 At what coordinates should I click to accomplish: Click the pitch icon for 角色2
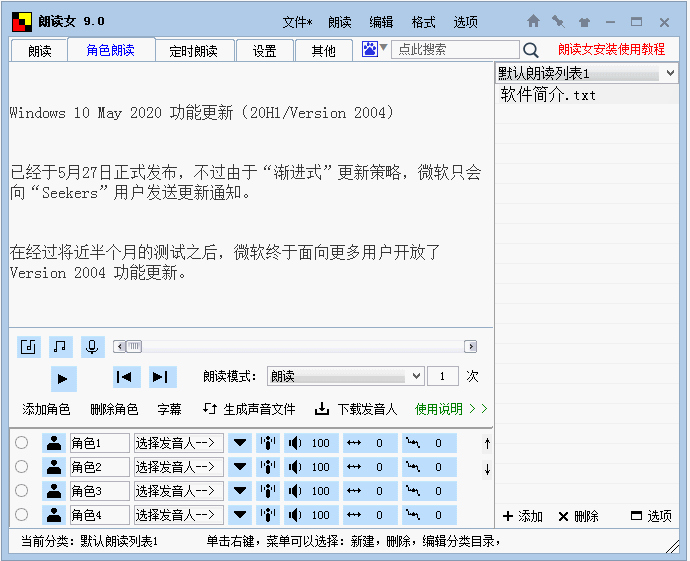[413, 467]
